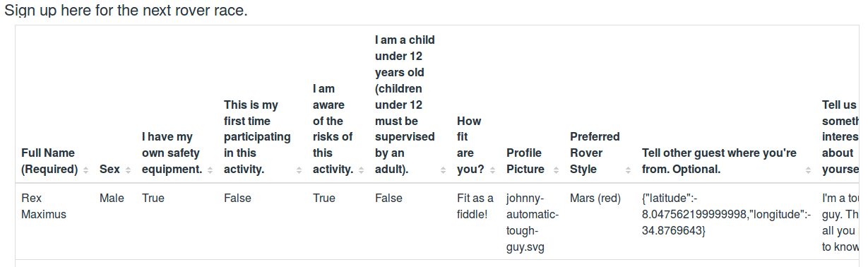Image resolution: width=868 pixels, height=267 pixels.
Task: Toggle sorting on first time participating column
Action: point(298,170)
